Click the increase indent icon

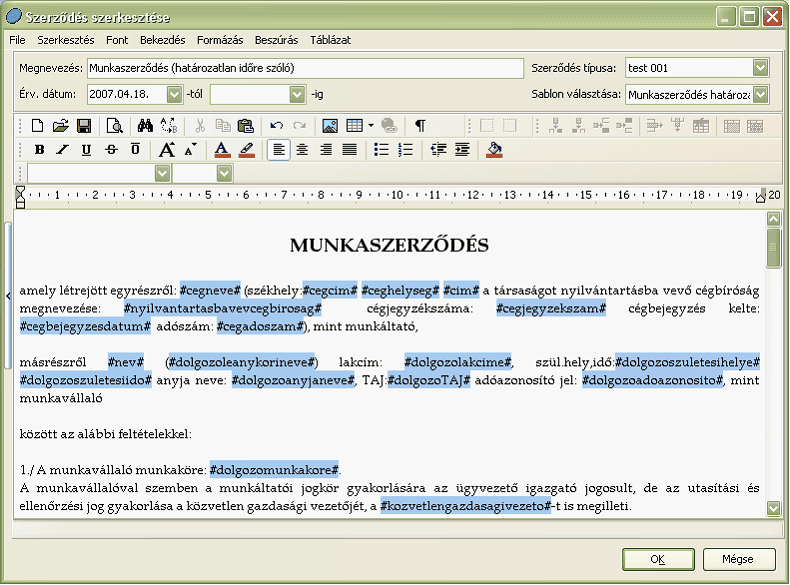(x=462, y=150)
